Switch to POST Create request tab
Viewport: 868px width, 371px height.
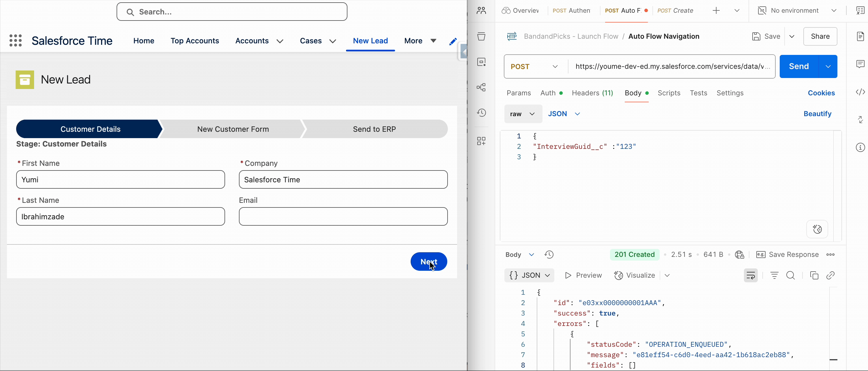(675, 11)
